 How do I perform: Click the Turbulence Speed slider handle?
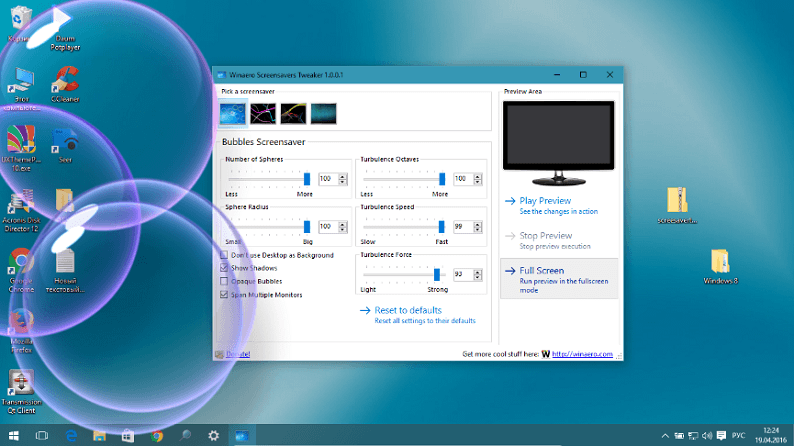[442, 226]
